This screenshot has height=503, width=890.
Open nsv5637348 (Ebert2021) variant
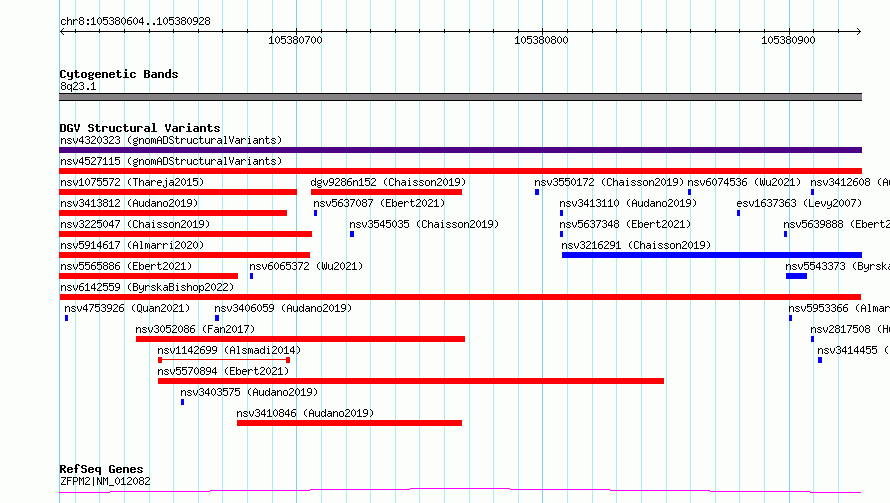coord(625,224)
